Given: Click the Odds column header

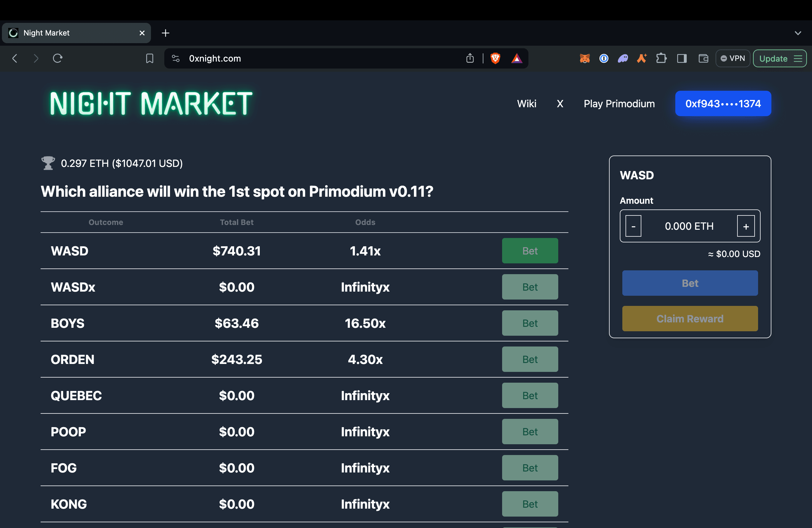Looking at the screenshot, I should tap(365, 222).
